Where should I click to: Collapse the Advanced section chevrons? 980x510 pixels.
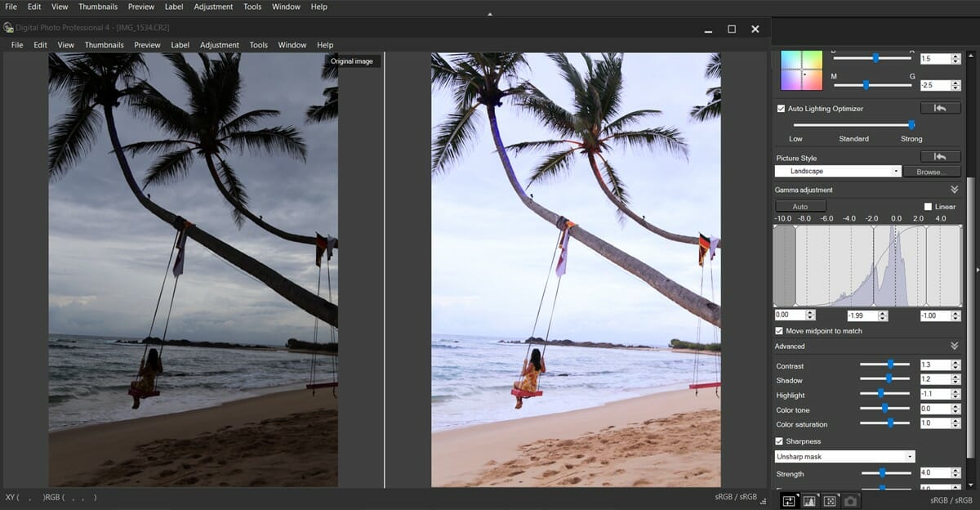pos(955,347)
